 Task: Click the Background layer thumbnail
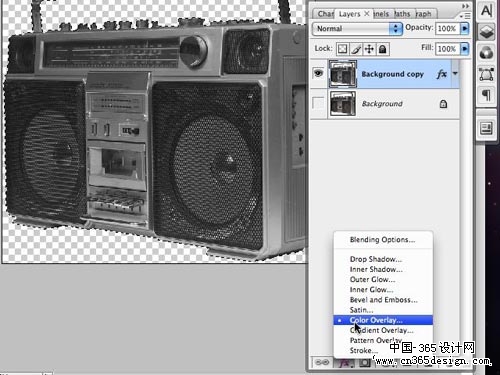(x=343, y=104)
